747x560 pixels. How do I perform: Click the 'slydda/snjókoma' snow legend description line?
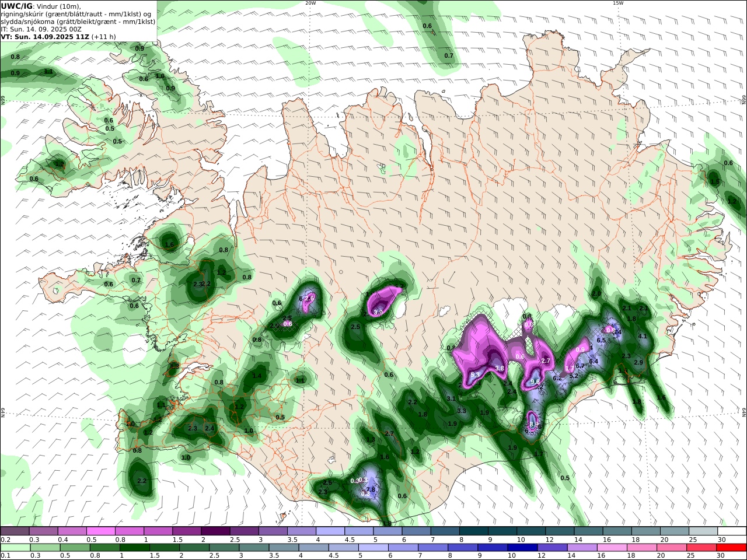click(78, 21)
